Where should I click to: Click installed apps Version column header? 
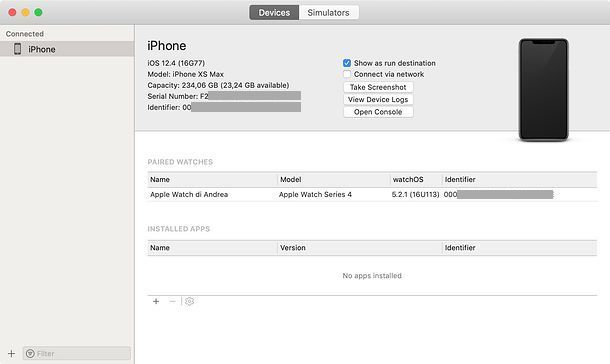tap(360, 248)
